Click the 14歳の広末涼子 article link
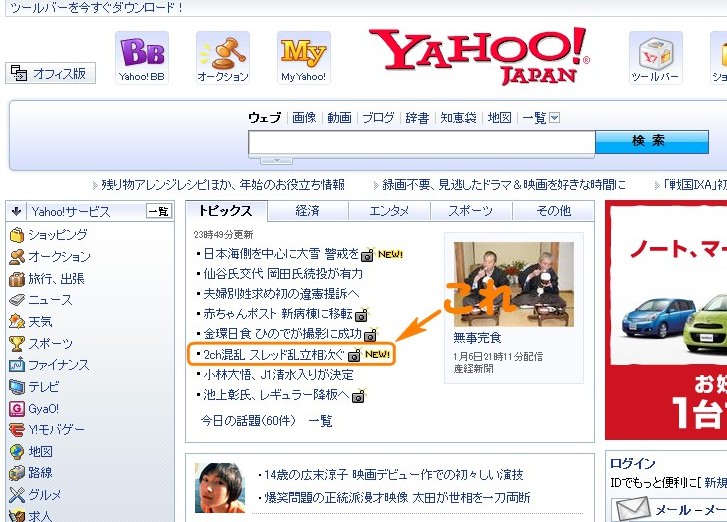 (394, 475)
